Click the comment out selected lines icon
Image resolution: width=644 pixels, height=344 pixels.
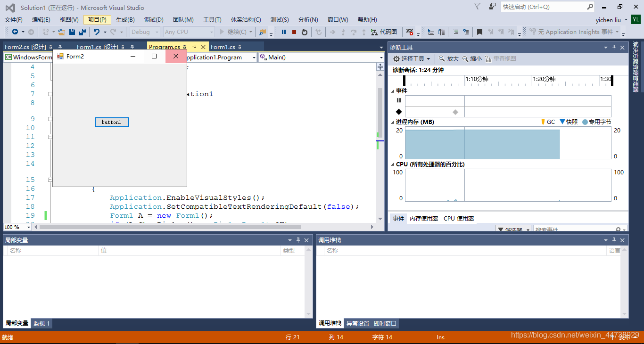[x=455, y=32]
